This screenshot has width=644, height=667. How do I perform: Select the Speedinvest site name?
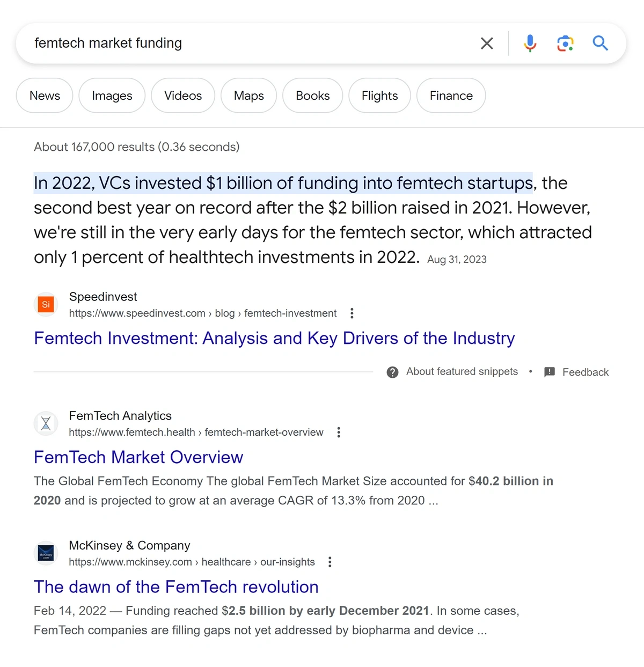click(x=103, y=297)
